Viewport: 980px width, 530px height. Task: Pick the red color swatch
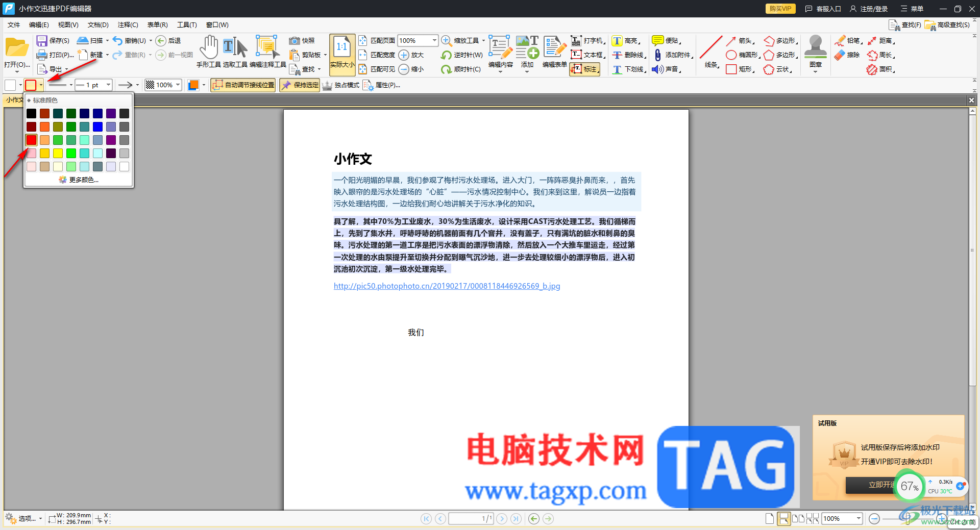pyautogui.click(x=32, y=140)
